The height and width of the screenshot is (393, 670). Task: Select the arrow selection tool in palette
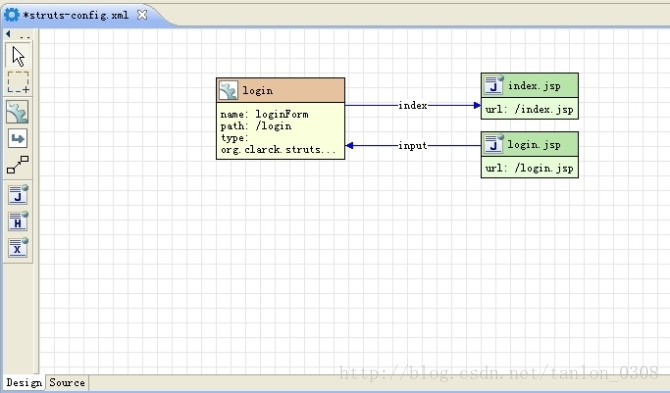[18, 56]
